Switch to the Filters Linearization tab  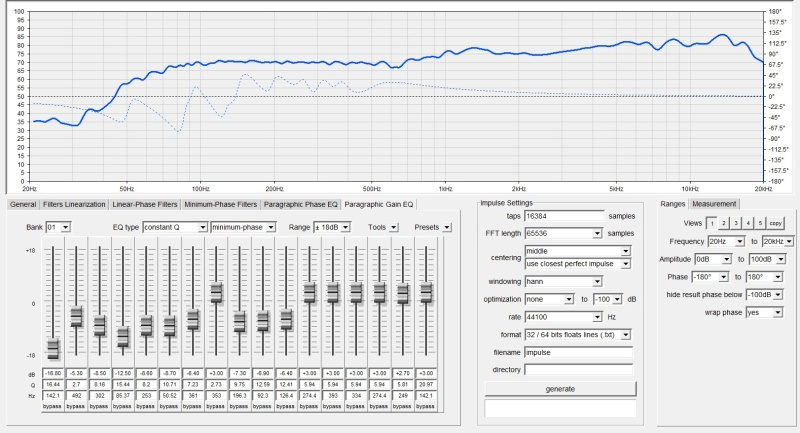coord(74,204)
